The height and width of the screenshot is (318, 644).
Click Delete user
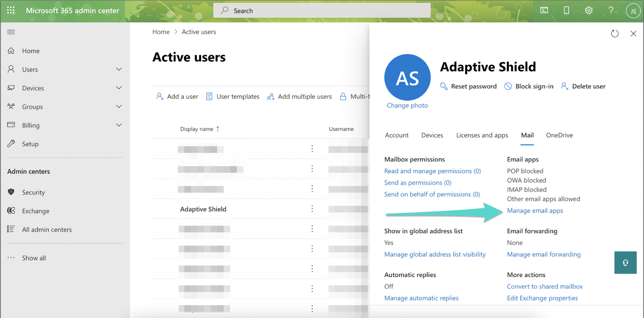click(583, 86)
